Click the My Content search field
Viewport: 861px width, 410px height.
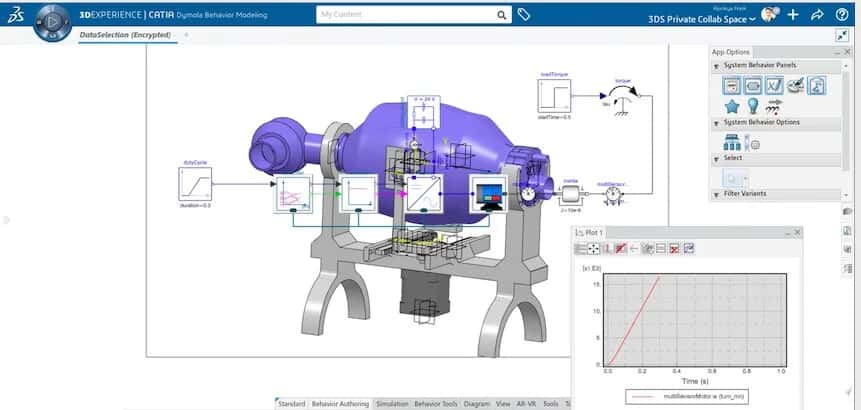coord(406,15)
